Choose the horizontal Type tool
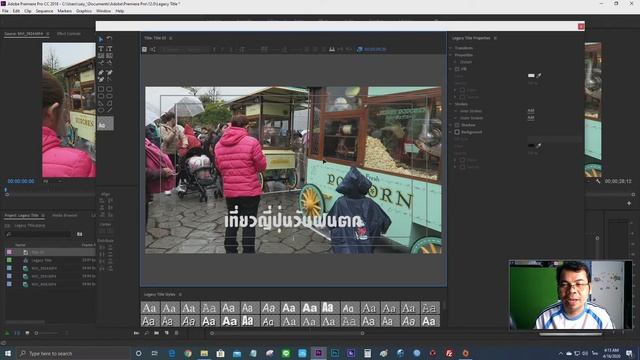The width and height of the screenshot is (640, 360). 101,48
